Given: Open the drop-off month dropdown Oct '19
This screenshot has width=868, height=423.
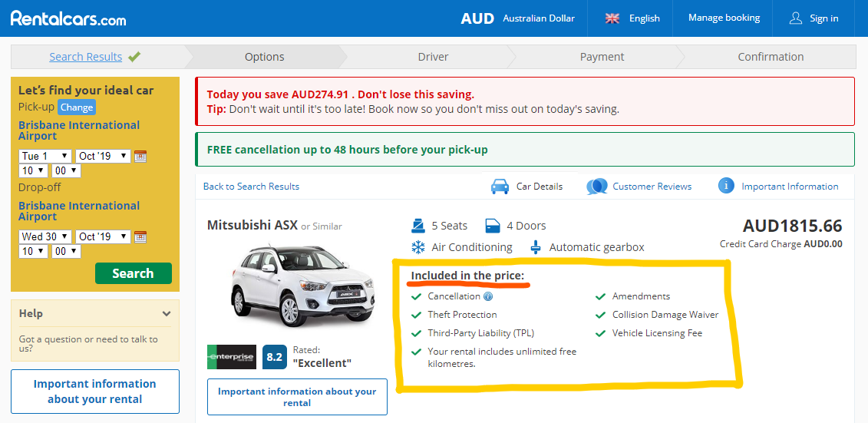Looking at the screenshot, I should 103,237.
